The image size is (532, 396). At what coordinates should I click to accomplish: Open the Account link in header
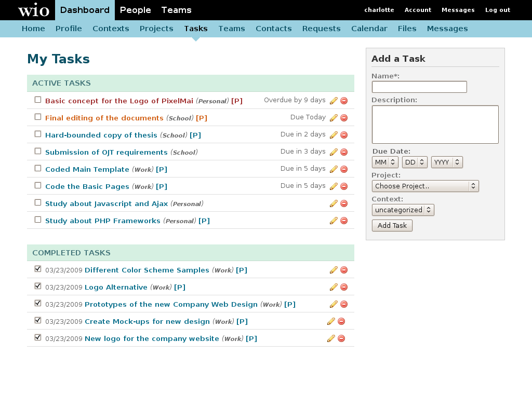coord(418,10)
